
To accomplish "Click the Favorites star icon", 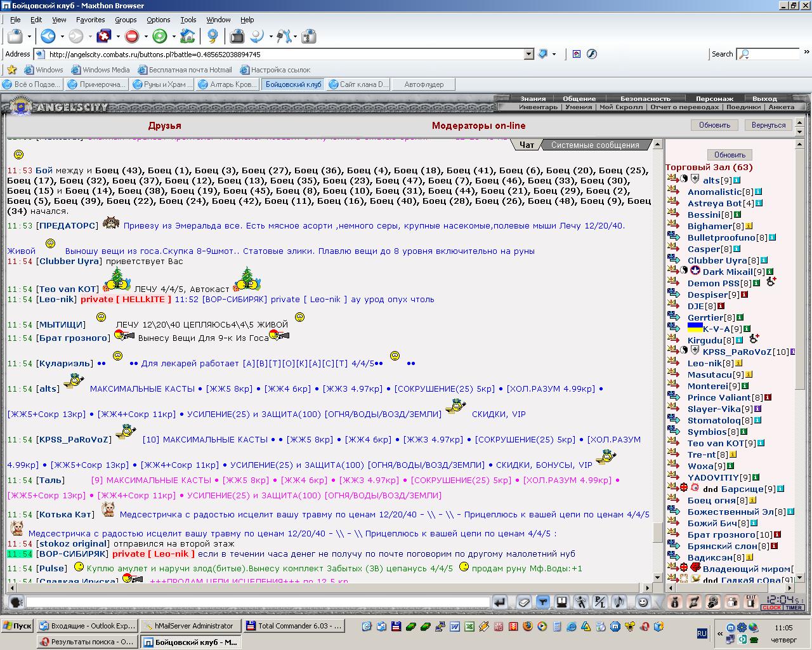I will (11, 70).
